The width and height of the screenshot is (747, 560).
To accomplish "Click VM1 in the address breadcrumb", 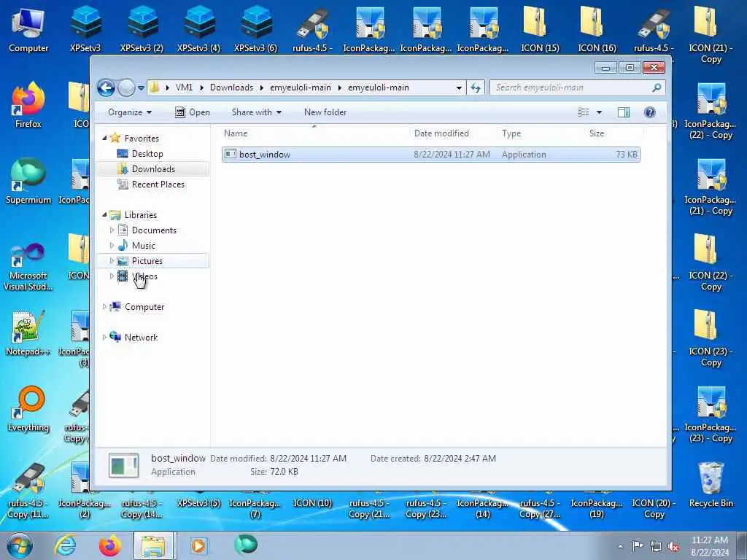I will (184, 87).
